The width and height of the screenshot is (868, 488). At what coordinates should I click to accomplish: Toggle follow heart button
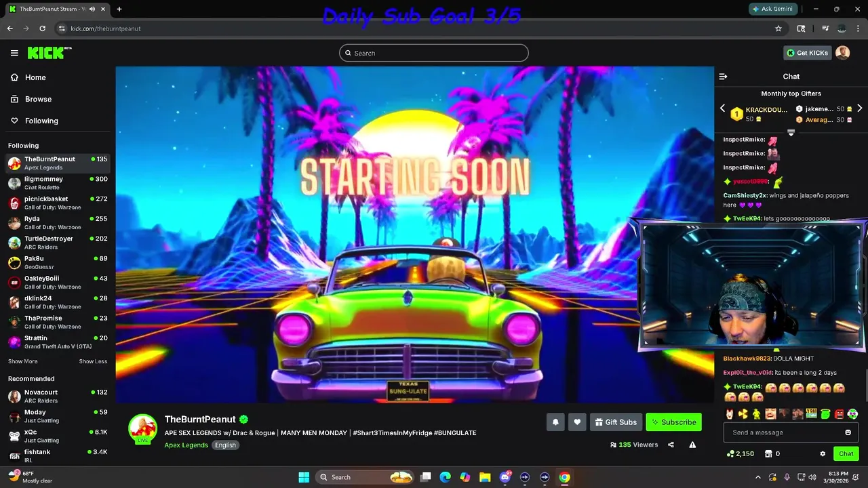(577, 422)
